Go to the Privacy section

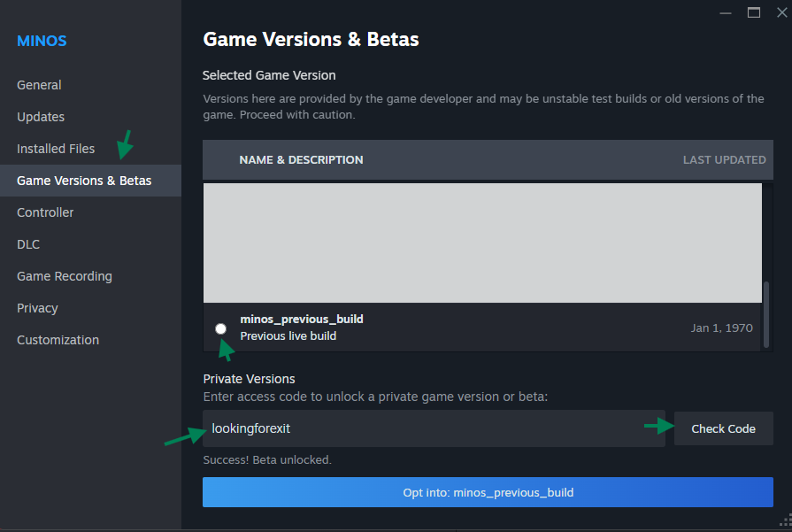tap(37, 308)
